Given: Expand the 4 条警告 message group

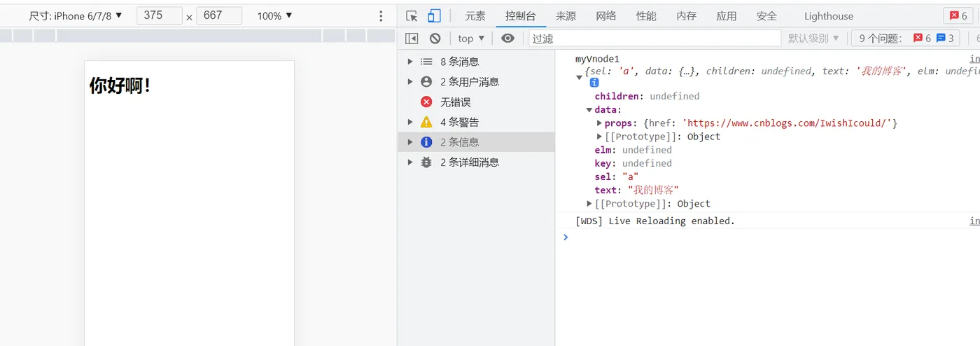Looking at the screenshot, I should pos(410,122).
